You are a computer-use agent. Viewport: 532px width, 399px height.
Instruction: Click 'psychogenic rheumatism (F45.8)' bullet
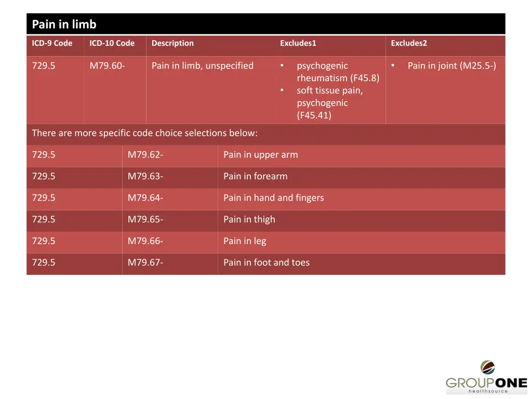pyautogui.click(x=338, y=72)
